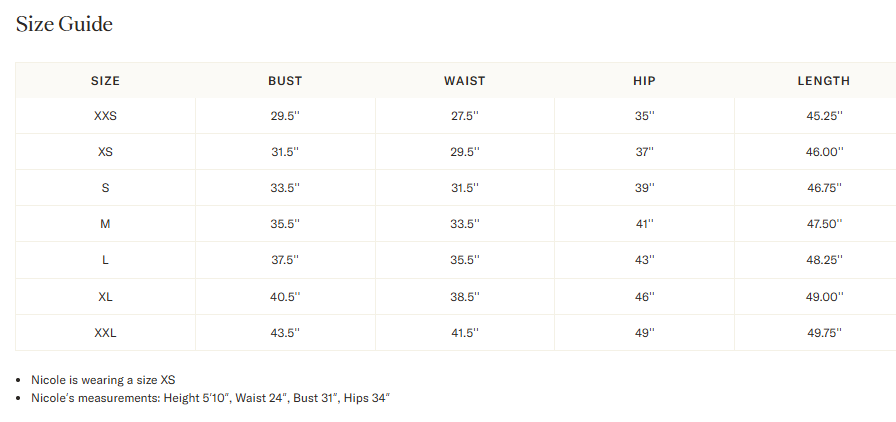Select the XXS size row label
Viewport: 896px width, 422px height.
pyautogui.click(x=105, y=116)
